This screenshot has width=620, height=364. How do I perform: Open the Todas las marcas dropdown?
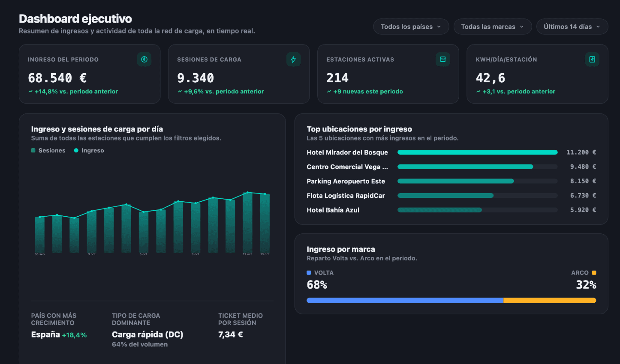493,27
